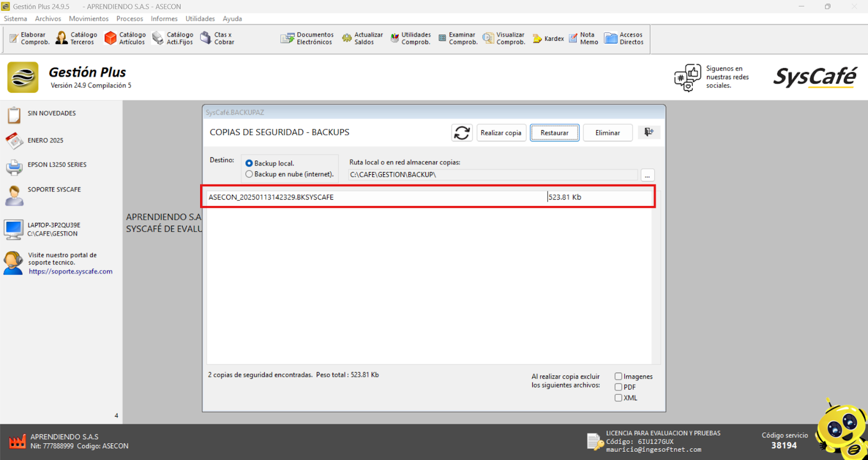Open the browse path ellipsis button
Screen dimensions: 868x460
coord(647,175)
